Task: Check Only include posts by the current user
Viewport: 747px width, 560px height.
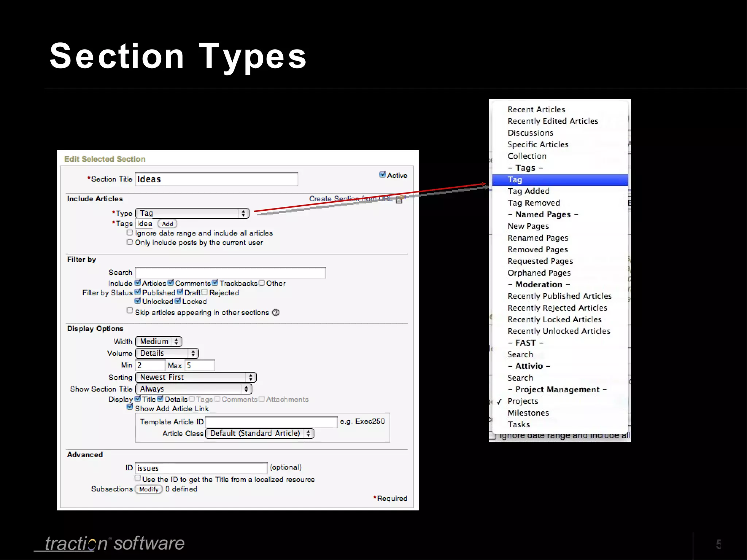Action: 129,242
